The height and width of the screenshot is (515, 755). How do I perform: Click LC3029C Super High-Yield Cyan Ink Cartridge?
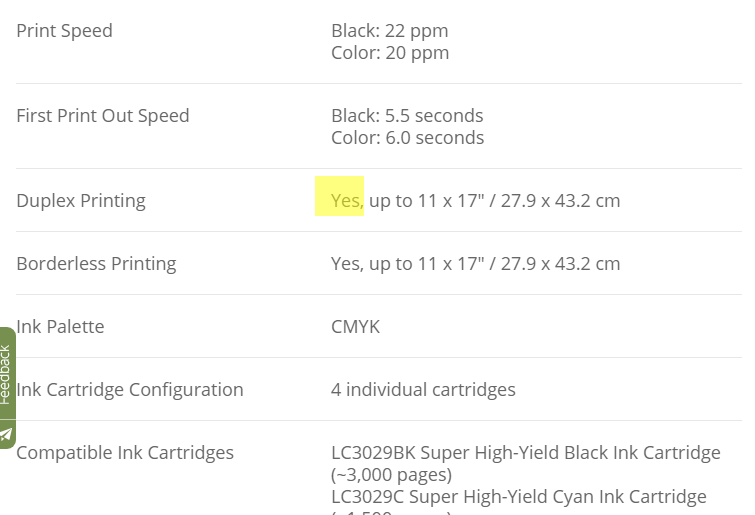click(x=519, y=497)
